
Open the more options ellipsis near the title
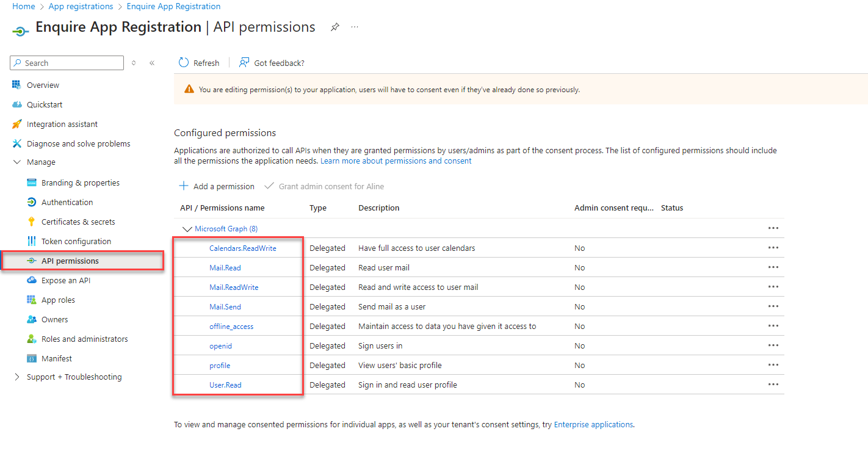tap(355, 27)
